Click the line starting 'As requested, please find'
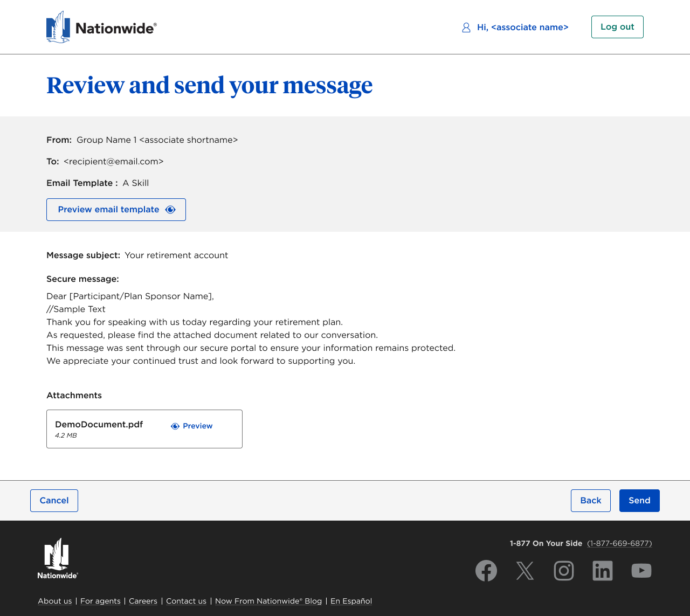This screenshot has height=616, width=690. click(212, 335)
